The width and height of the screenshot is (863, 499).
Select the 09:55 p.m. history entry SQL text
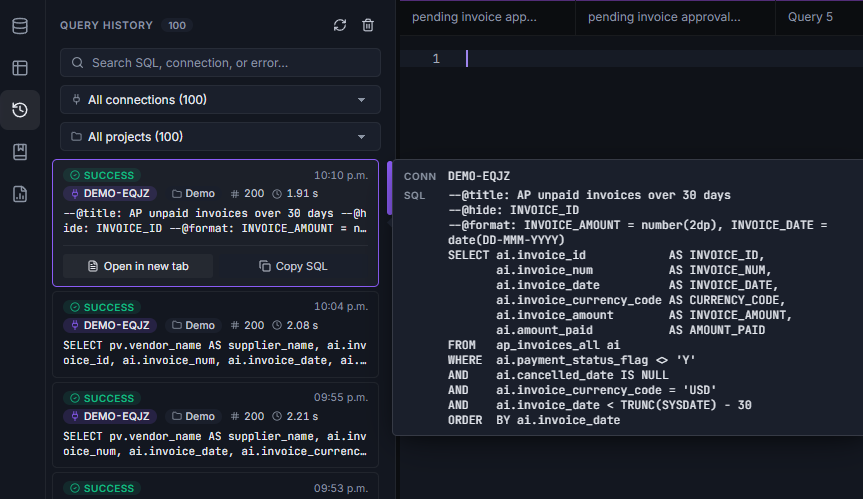pos(215,443)
